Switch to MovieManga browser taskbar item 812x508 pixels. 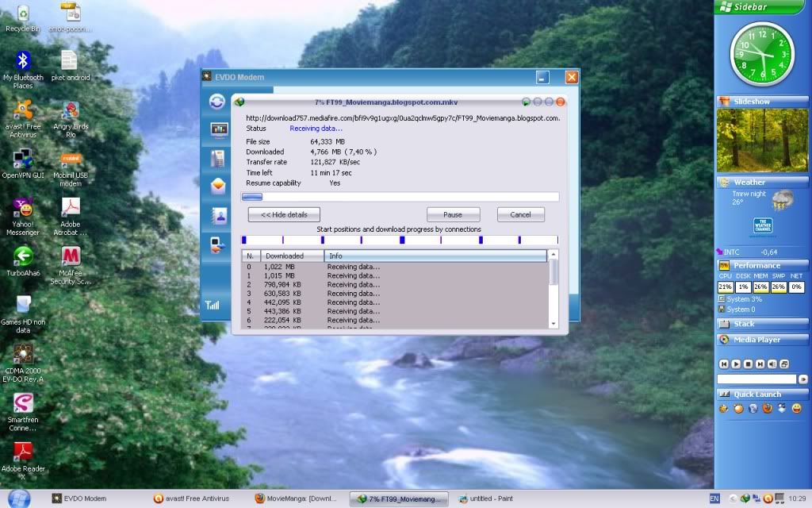coord(296,498)
